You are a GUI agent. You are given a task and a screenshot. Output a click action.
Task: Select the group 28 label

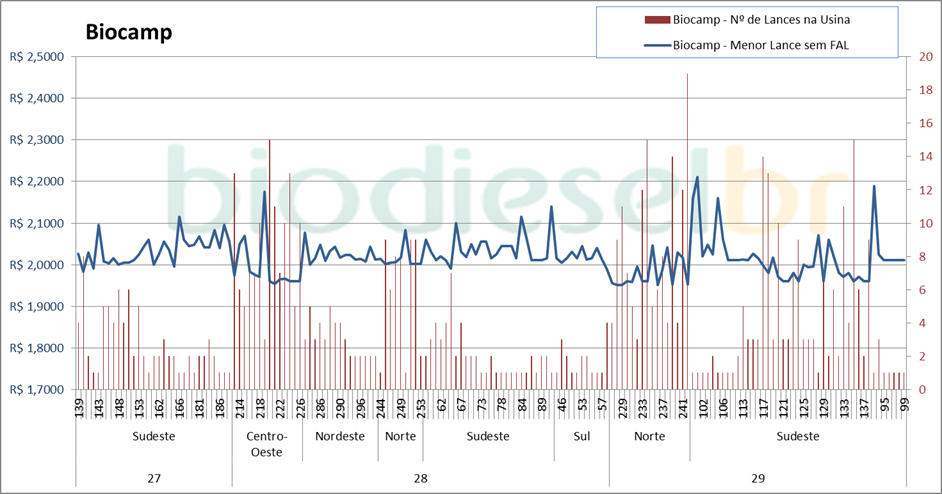coord(420,478)
